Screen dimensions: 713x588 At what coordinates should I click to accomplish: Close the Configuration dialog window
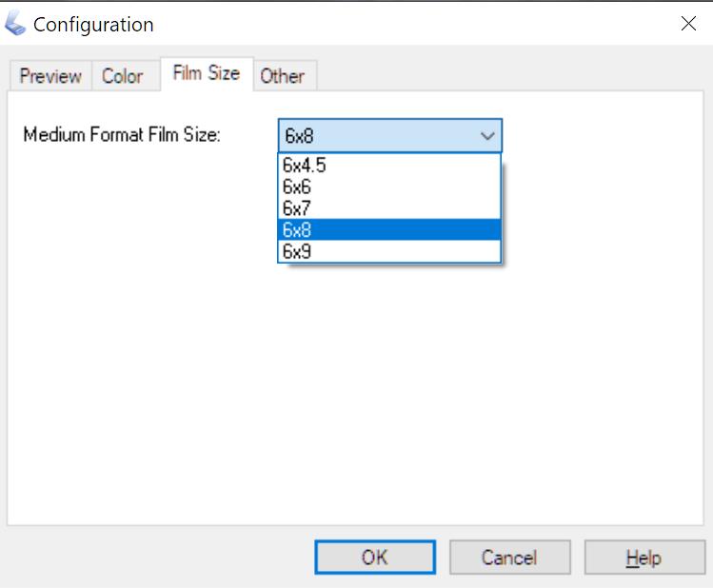(x=688, y=24)
